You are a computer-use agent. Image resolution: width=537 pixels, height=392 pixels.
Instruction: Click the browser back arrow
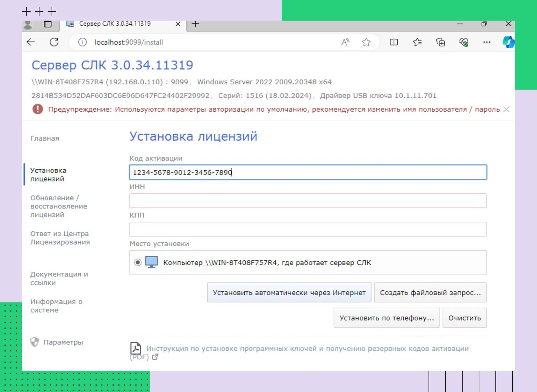(31, 42)
